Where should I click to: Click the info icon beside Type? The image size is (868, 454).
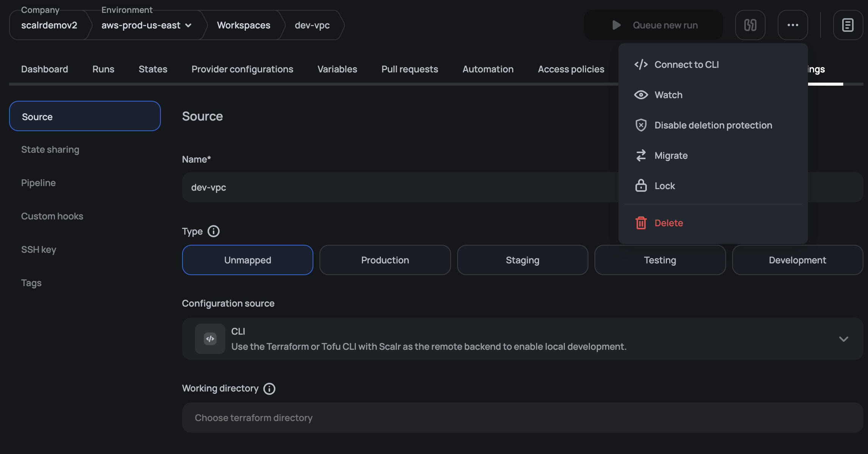point(214,231)
